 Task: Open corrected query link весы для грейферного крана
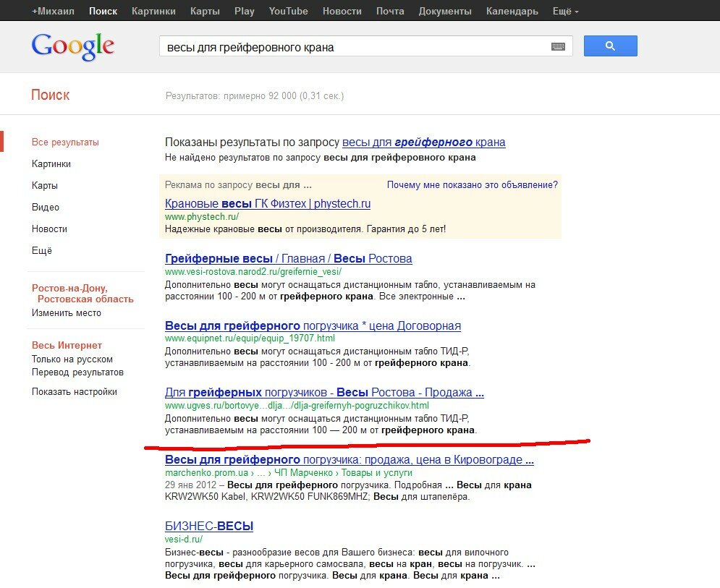[424, 142]
